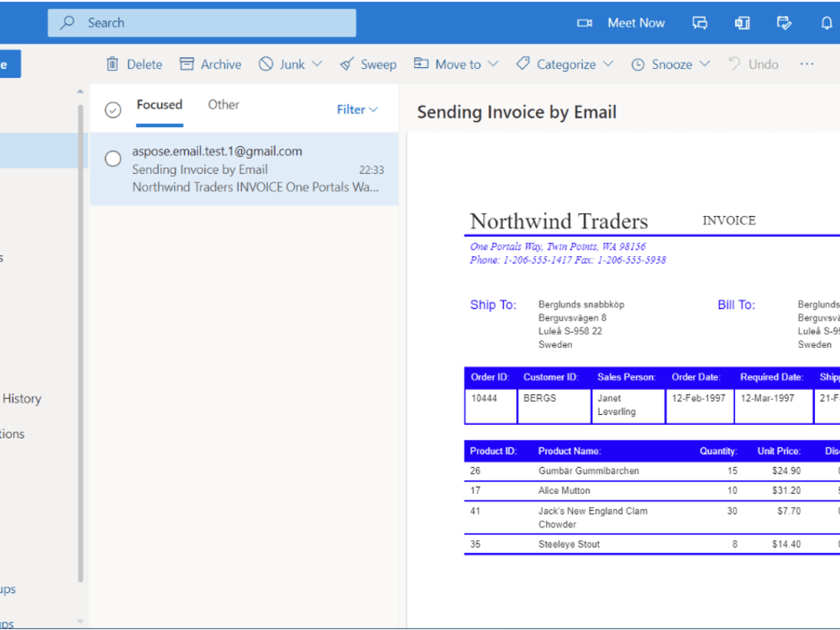Screen dimensions: 840x630
Task: Click the Categorize tag icon
Action: 522,64
